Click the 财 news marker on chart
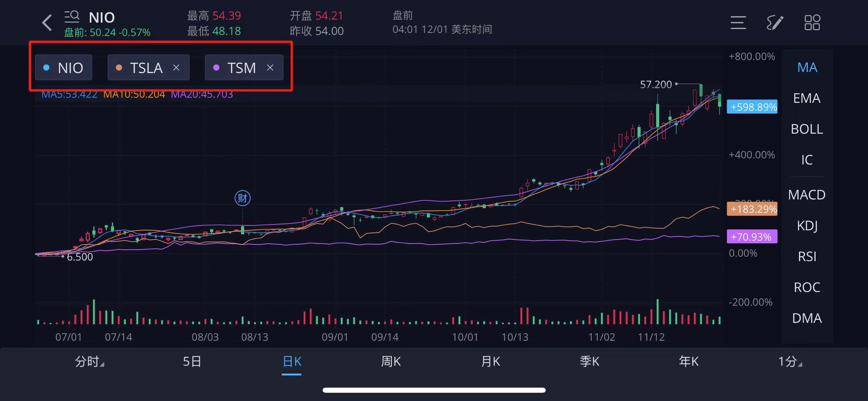868x401 pixels. 242,198
